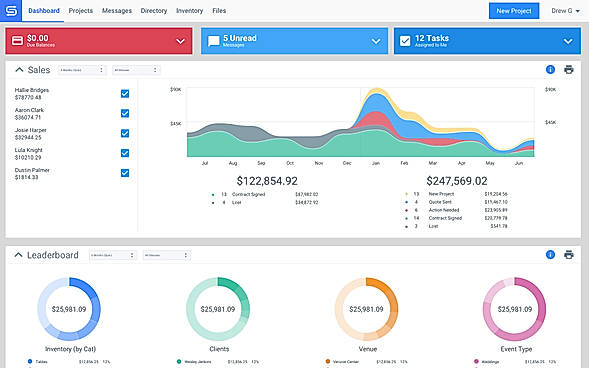Click the Inventory (by Cat) donut chart

[69, 309]
